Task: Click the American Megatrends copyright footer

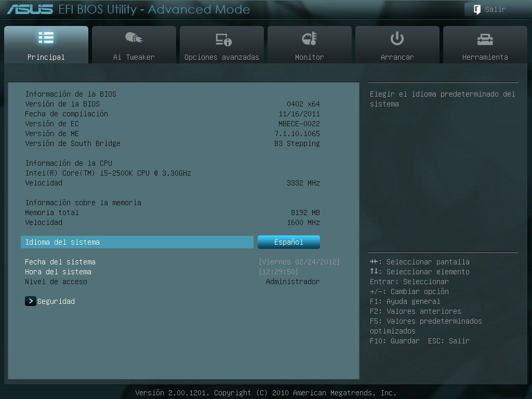Action: [265, 393]
